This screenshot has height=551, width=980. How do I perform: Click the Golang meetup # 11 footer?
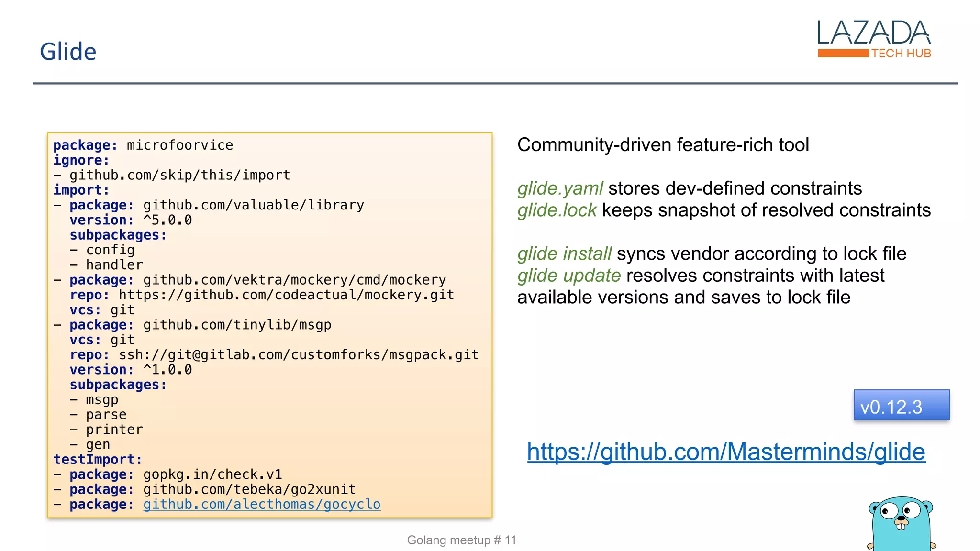(461, 540)
